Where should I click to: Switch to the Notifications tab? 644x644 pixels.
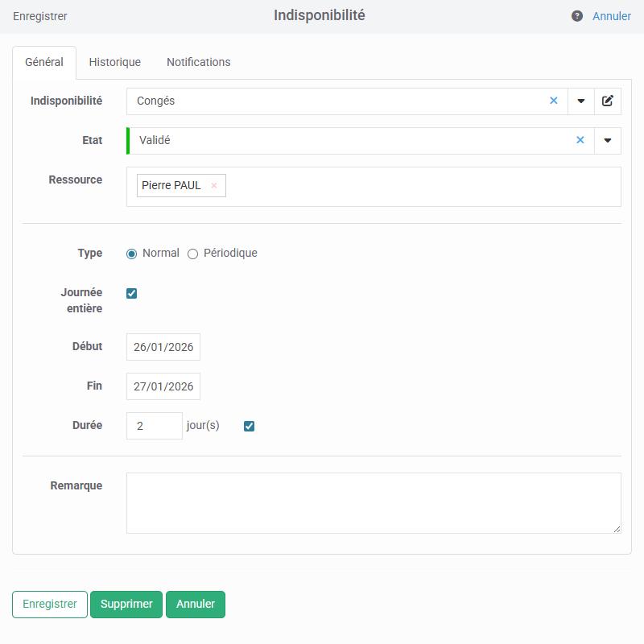click(x=198, y=62)
